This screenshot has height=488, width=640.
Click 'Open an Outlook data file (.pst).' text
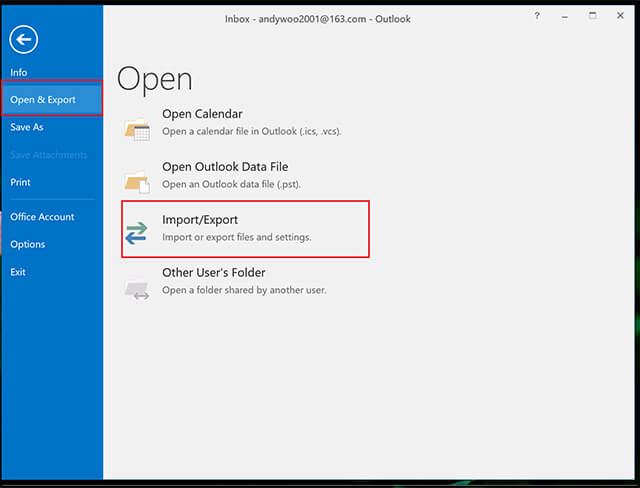point(231,184)
